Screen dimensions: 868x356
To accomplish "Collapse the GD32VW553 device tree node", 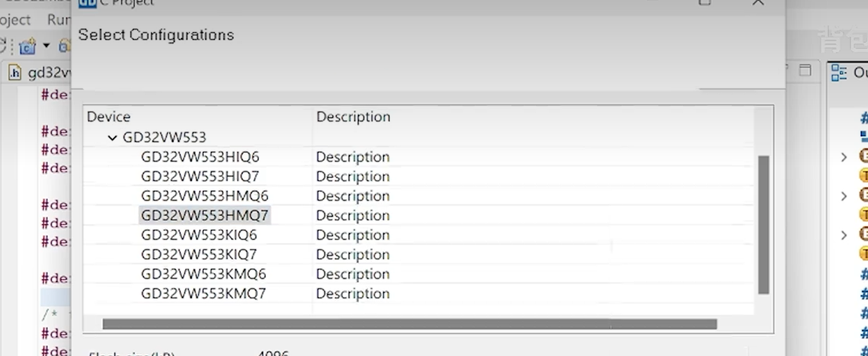I will pyautogui.click(x=113, y=138).
